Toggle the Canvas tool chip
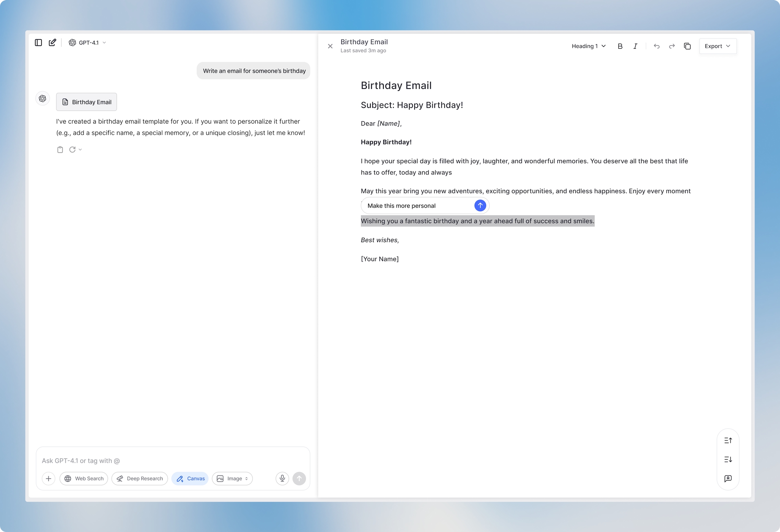780x532 pixels. click(x=190, y=478)
